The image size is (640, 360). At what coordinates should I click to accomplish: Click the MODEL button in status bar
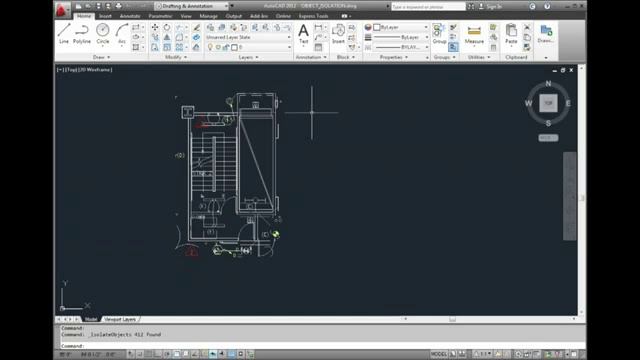click(x=439, y=354)
